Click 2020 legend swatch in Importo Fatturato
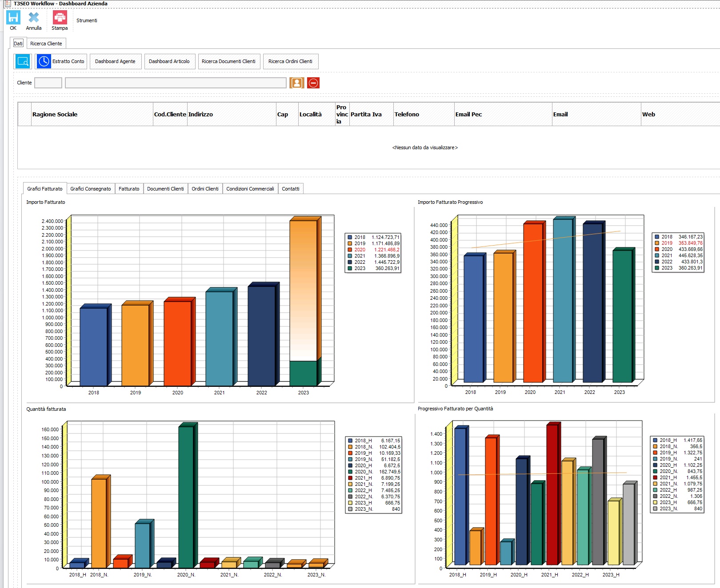 (350, 250)
